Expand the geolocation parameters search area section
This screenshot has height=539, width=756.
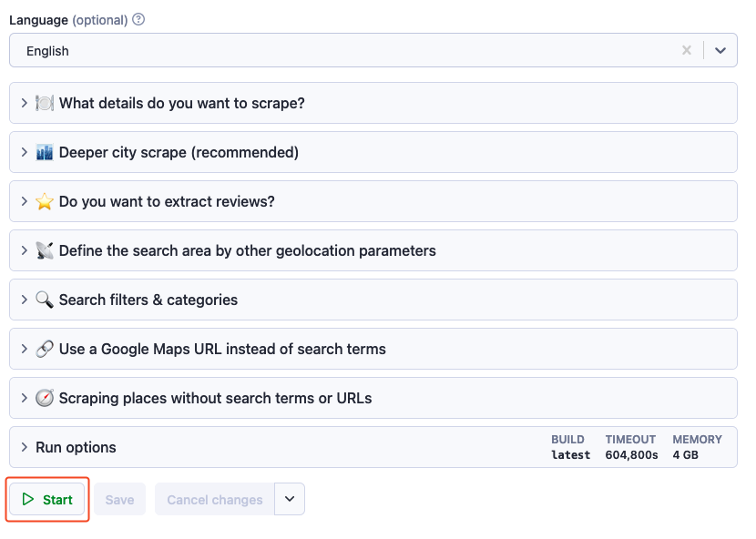pyautogui.click(x=247, y=250)
